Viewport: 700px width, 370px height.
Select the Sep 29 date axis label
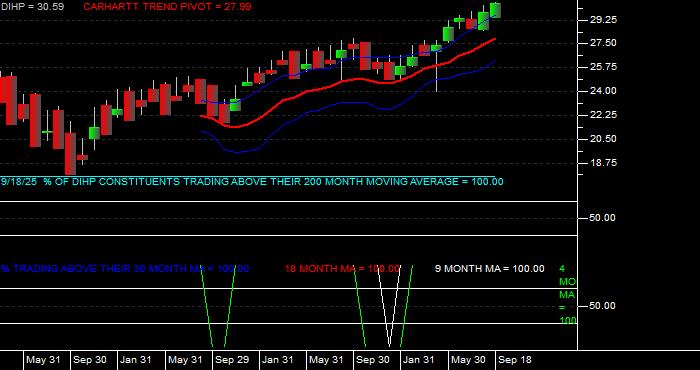pos(232,360)
